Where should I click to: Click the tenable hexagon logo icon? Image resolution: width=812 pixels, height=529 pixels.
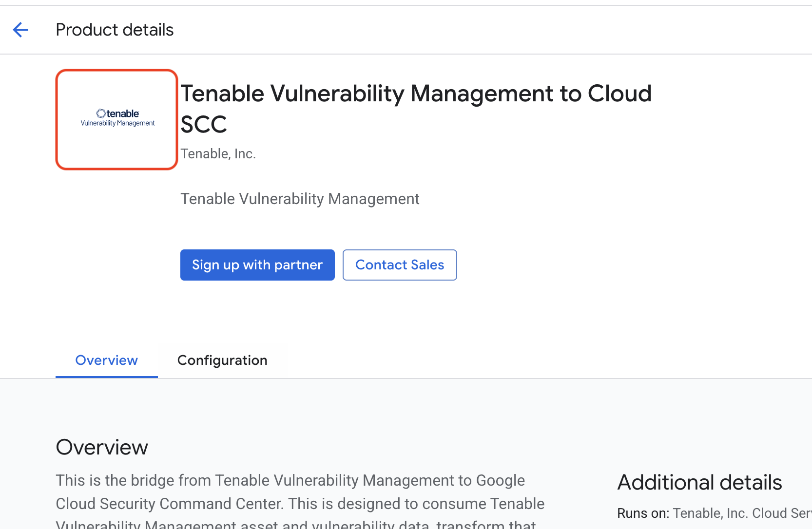click(x=101, y=113)
